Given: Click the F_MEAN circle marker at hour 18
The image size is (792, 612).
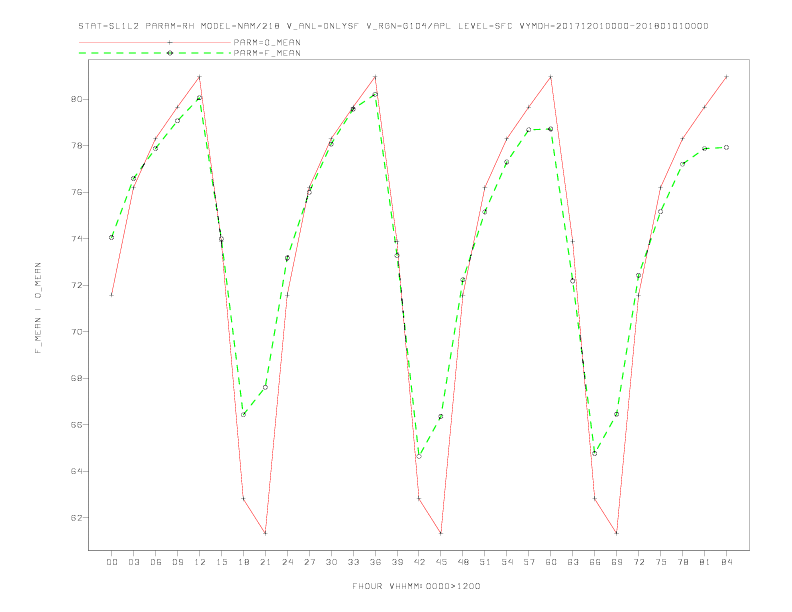Looking at the screenshot, I should click(x=243, y=415).
